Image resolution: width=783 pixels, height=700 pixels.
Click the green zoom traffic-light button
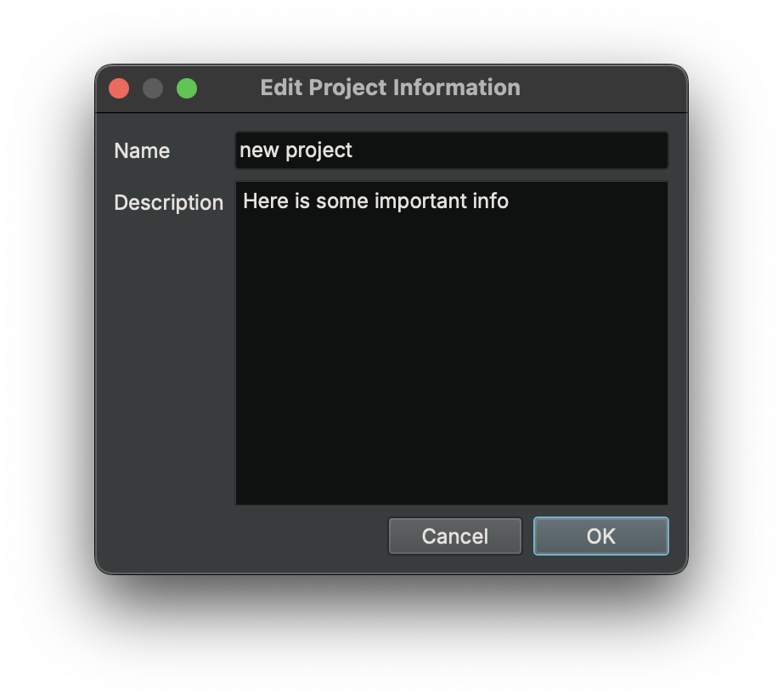[187, 87]
